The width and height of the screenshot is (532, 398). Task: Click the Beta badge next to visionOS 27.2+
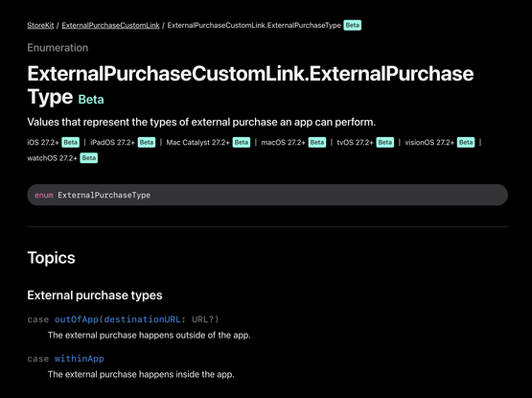tap(466, 142)
